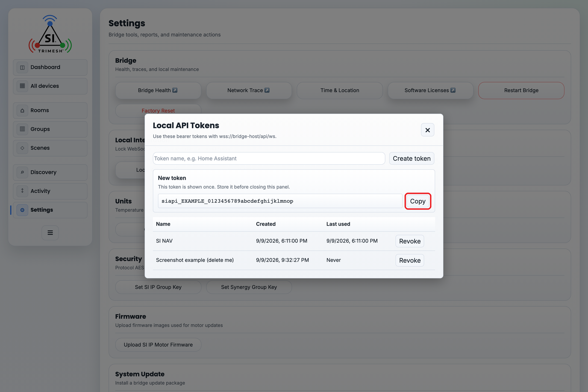Click Factory Reset button
The width and height of the screenshot is (588, 392).
coord(158,111)
